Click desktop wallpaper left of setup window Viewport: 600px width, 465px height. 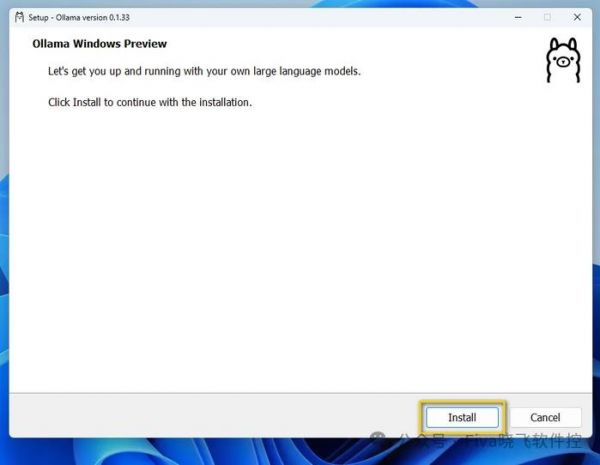[x=3, y=250]
